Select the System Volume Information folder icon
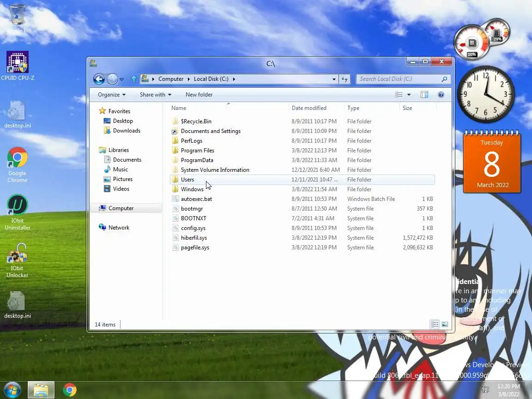 pos(175,170)
